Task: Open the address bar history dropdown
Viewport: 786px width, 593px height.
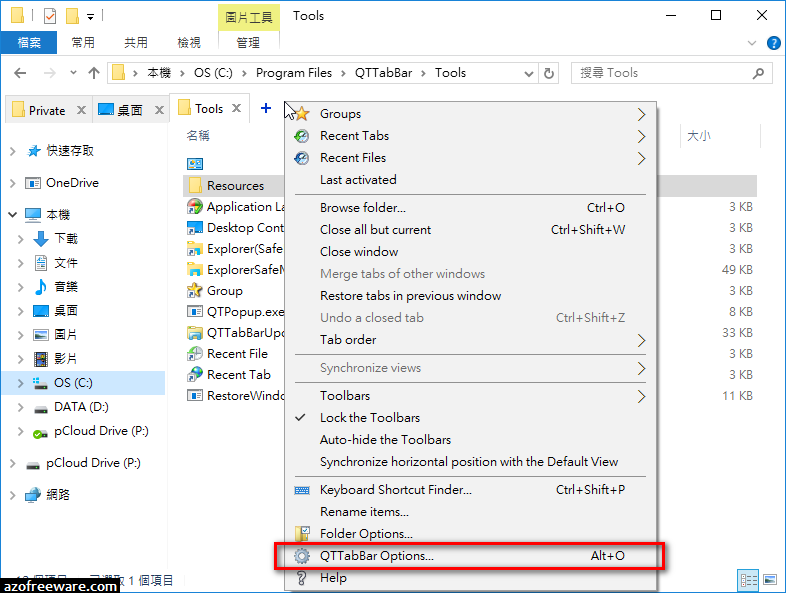Action: (x=528, y=74)
